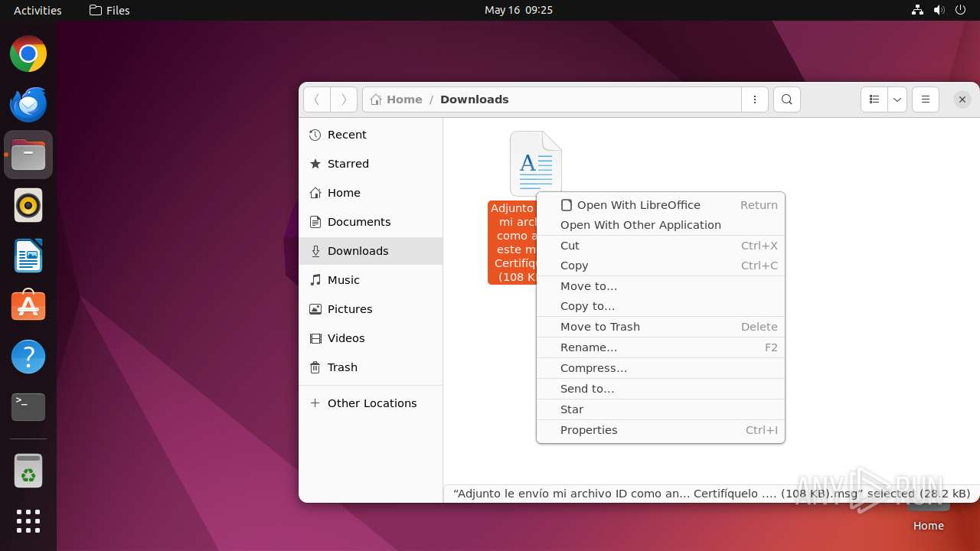This screenshot has height=551, width=980.
Task: Open Downloads in the sidebar
Action: pyautogui.click(x=371, y=251)
